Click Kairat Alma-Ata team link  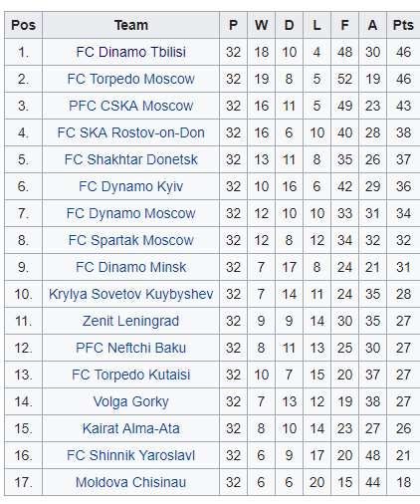pyautogui.click(x=130, y=428)
